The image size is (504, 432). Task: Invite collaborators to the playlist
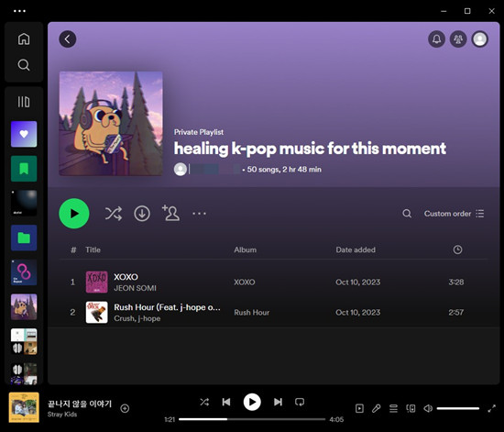pos(170,213)
